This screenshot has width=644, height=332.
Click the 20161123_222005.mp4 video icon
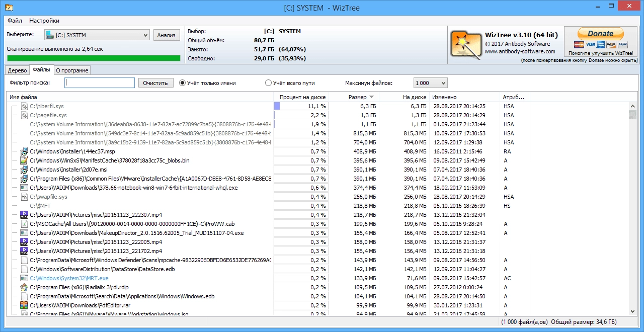point(24,242)
